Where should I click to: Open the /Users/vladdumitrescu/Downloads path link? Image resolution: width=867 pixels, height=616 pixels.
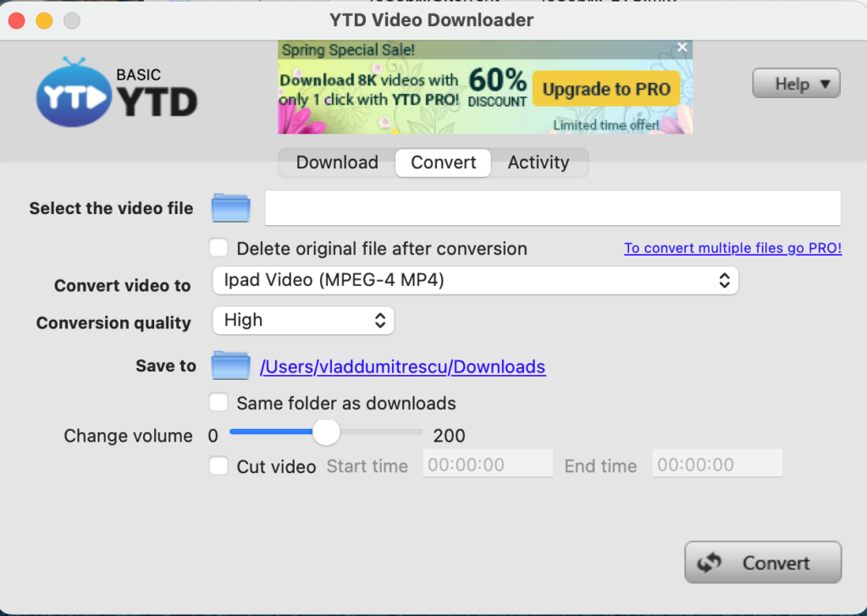[402, 367]
